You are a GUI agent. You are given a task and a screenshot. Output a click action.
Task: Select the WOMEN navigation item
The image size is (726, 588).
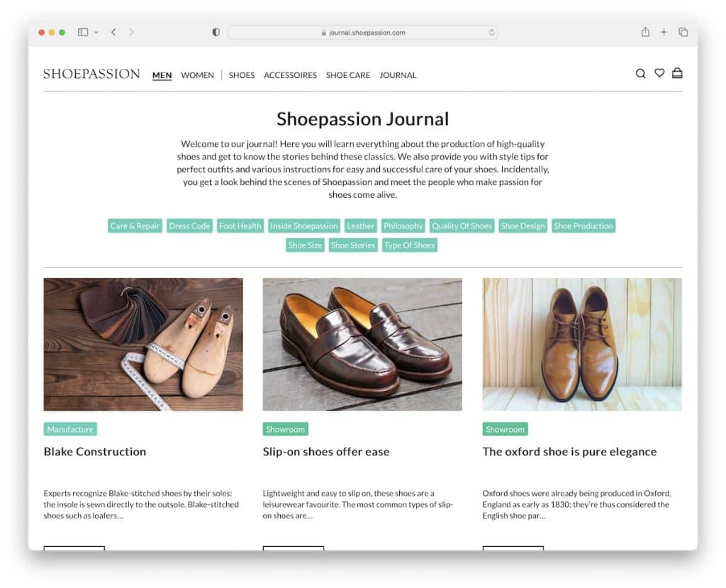pos(197,75)
